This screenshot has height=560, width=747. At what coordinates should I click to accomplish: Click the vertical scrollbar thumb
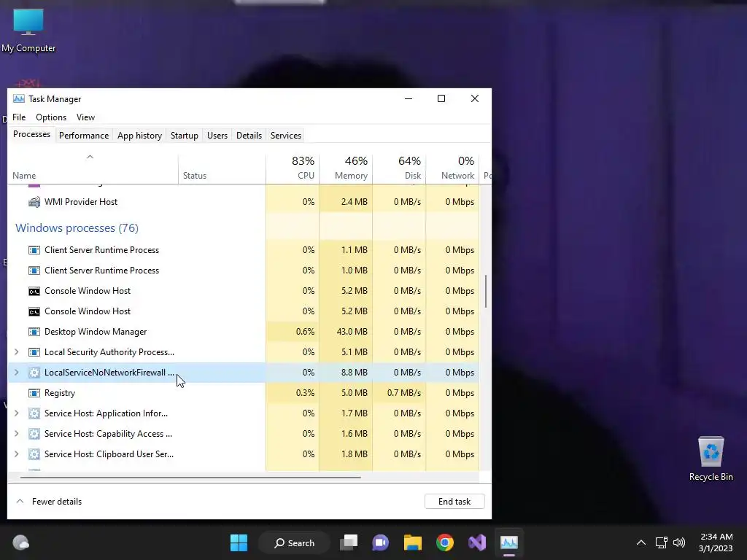point(486,292)
